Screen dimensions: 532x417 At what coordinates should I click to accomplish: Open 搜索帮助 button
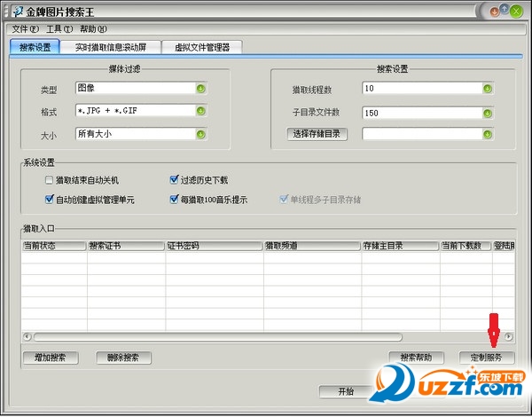(416, 358)
